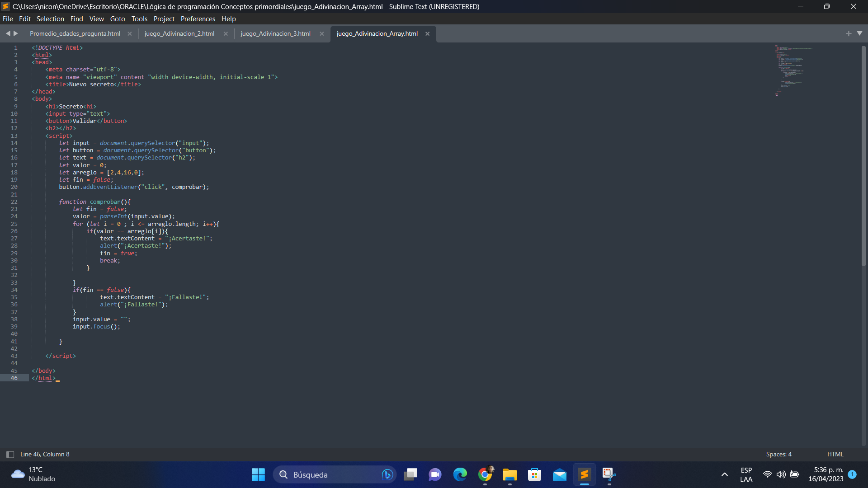Open the battery status icon
Image resolution: width=868 pixels, height=488 pixels.
(794, 474)
